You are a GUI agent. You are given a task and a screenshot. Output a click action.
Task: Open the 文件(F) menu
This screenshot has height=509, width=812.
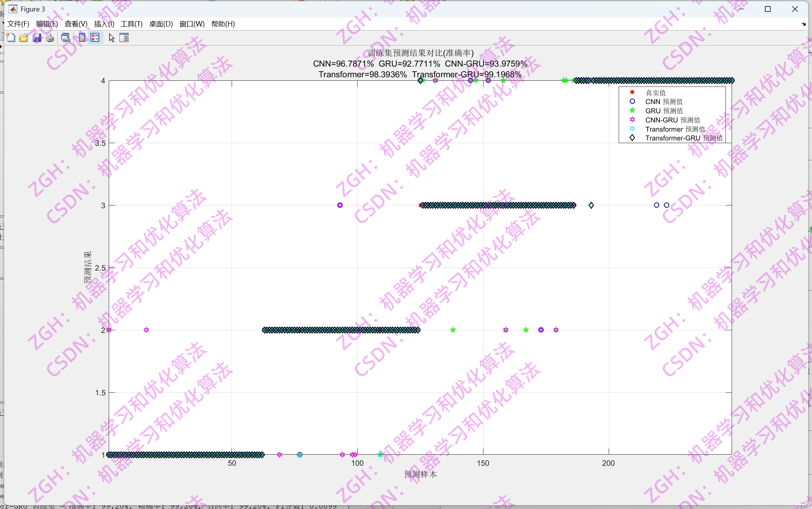tap(18, 24)
